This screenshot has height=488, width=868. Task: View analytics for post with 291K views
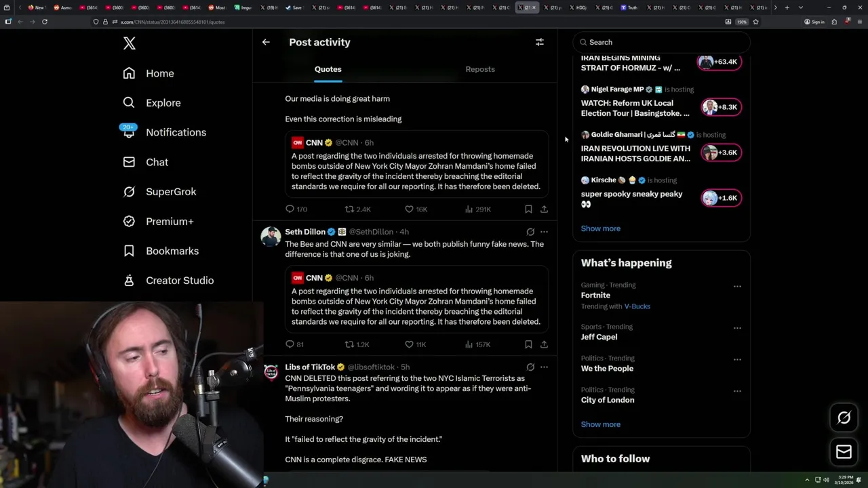click(x=478, y=209)
